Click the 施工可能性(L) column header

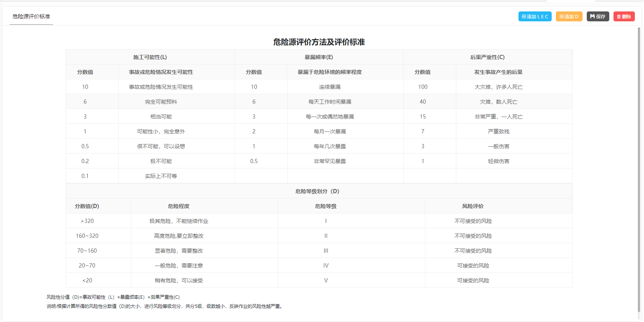click(x=150, y=57)
